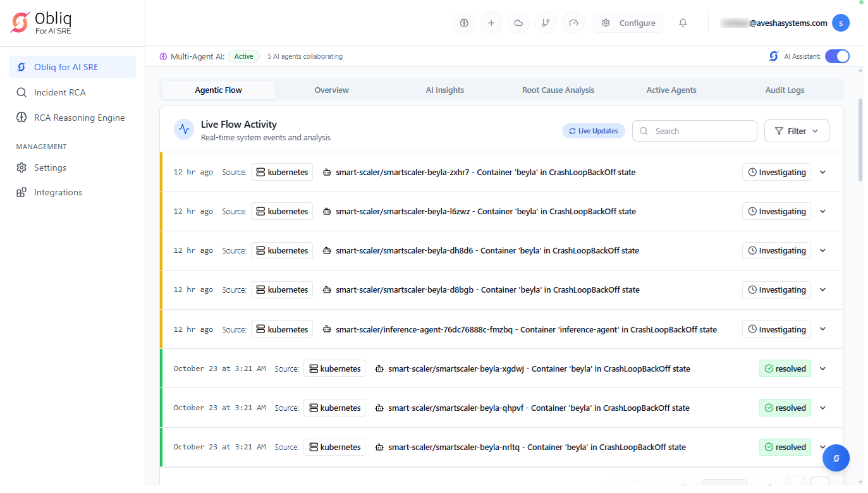
Task: Open the gauge speedometer icon
Action: point(573,23)
